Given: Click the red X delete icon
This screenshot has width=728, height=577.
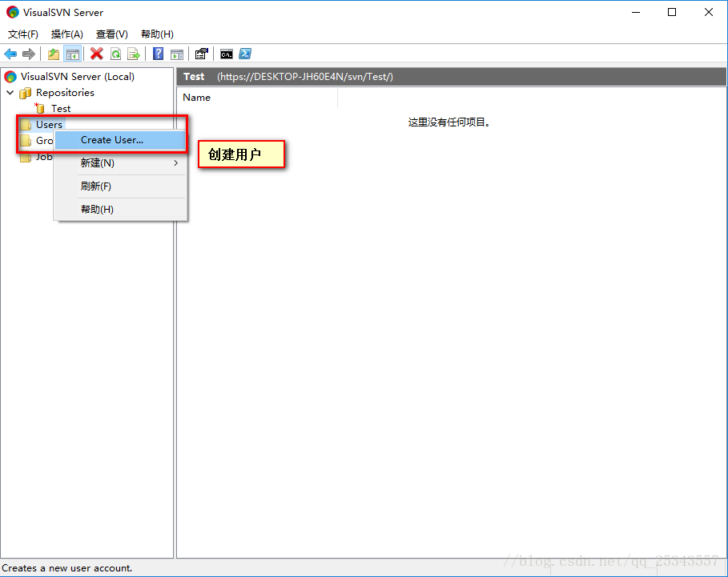Looking at the screenshot, I should point(97,54).
